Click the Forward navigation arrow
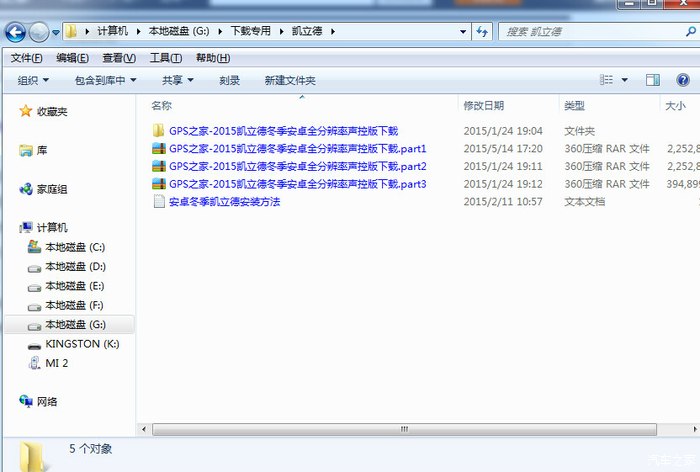Screen dimensions: 700x472 (x=39, y=32)
